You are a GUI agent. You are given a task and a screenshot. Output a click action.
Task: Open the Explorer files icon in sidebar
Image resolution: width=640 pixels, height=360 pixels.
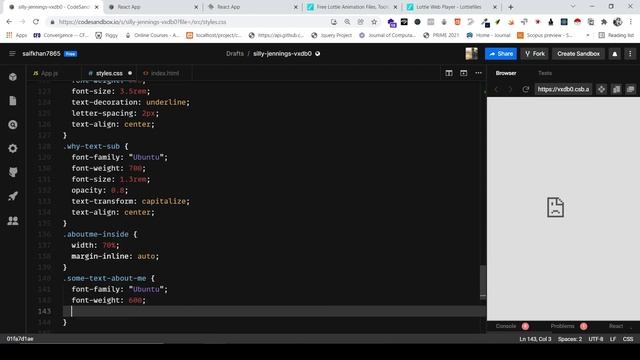tap(13, 100)
